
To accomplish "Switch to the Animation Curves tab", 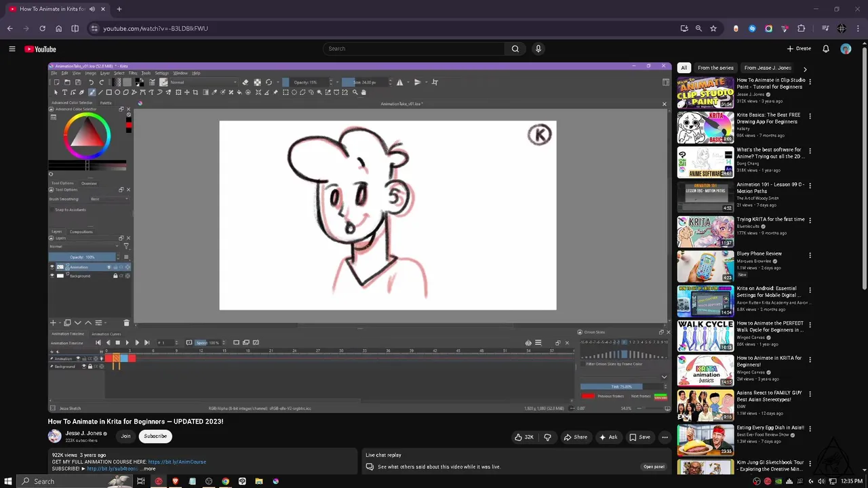I will tap(106, 334).
